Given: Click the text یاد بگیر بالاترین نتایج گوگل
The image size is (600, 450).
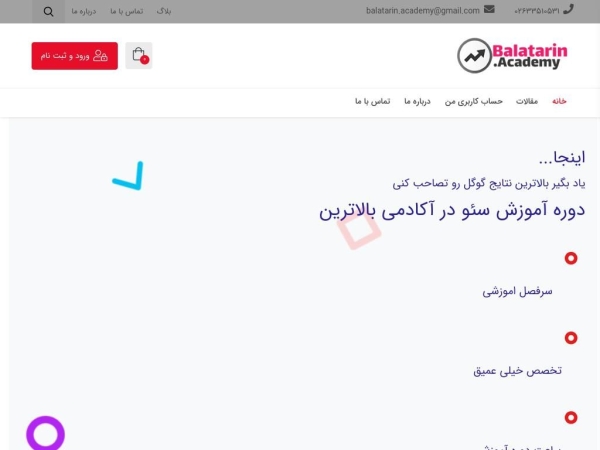Looking at the screenshot, I should 523,184.
